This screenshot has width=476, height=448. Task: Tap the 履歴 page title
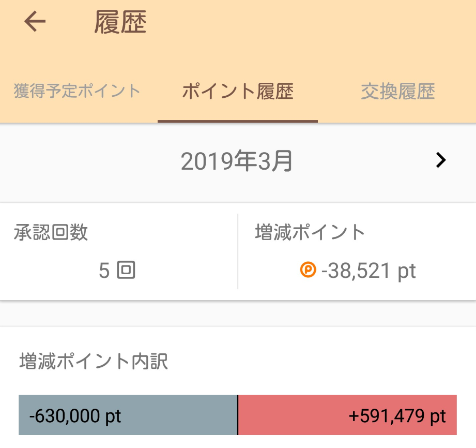tap(120, 22)
